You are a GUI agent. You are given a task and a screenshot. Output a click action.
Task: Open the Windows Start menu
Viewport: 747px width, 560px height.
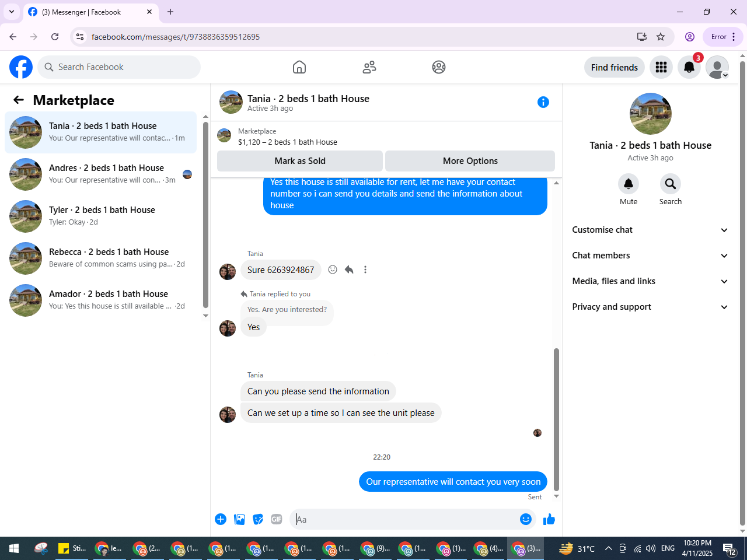14,548
